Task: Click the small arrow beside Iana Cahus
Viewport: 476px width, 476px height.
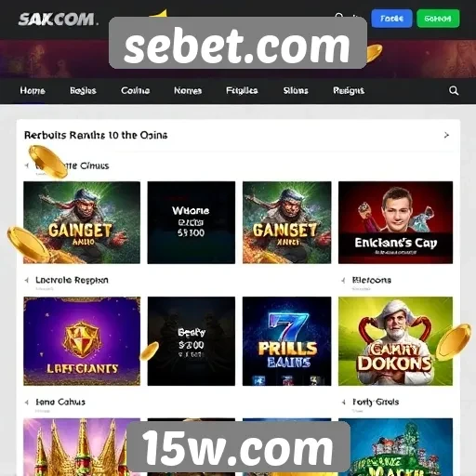Action: pyautogui.click(x=27, y=403)
